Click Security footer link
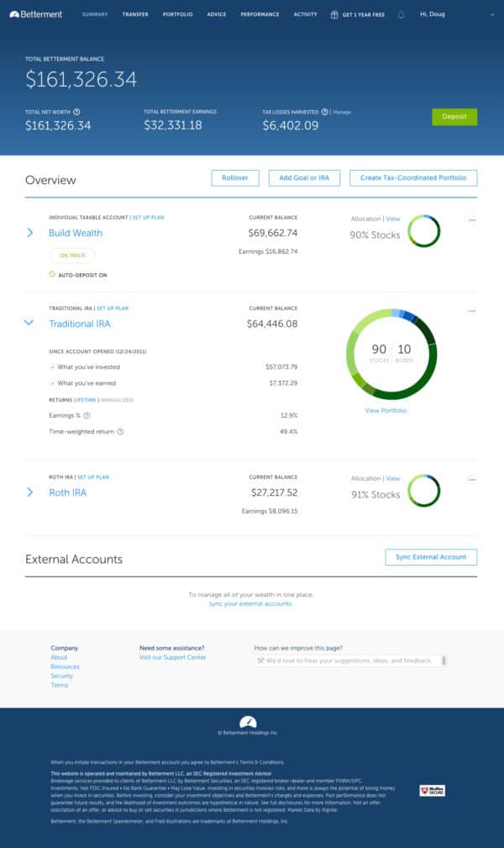504x848 pixels. [61, 676]
